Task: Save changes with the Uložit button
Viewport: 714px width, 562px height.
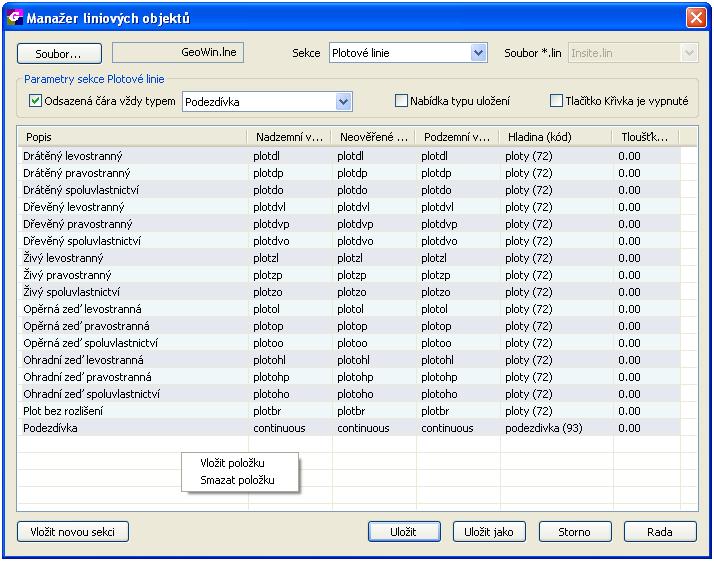Action: (x=404, y=532)
